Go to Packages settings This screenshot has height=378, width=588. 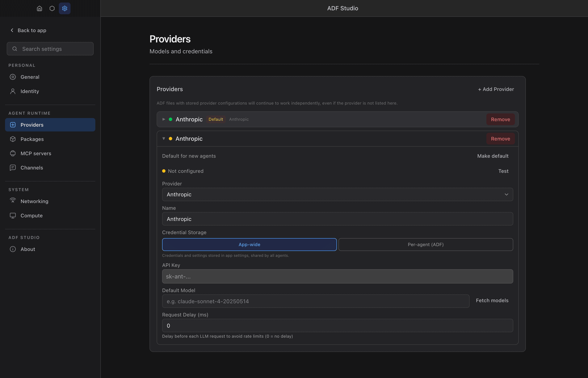click(x=50, y=139)
